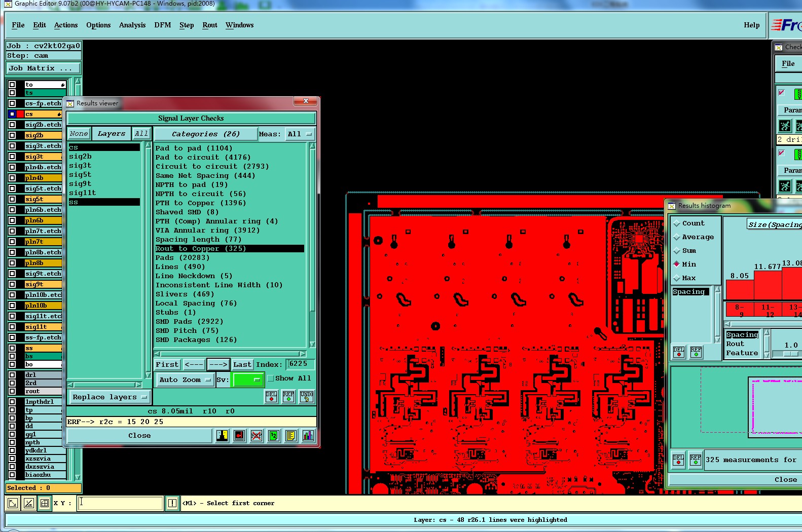
Task: Click the None layers button
Action: pos(79,134)
